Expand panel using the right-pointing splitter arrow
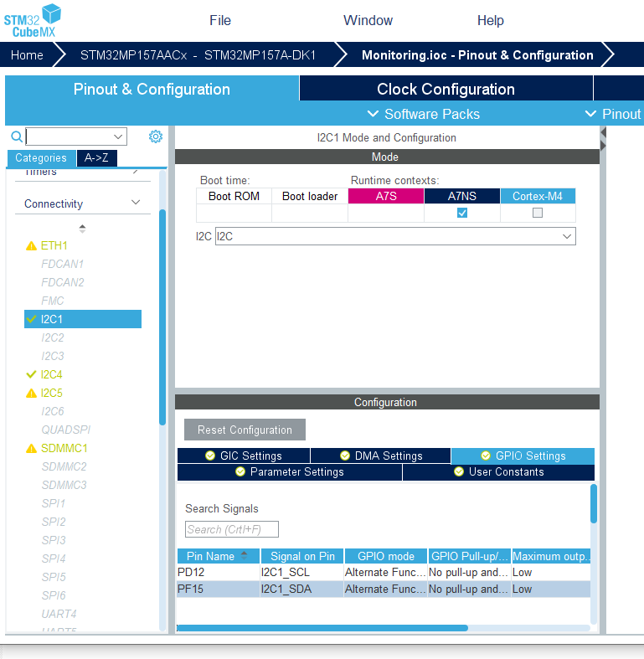 coord(603,146)
